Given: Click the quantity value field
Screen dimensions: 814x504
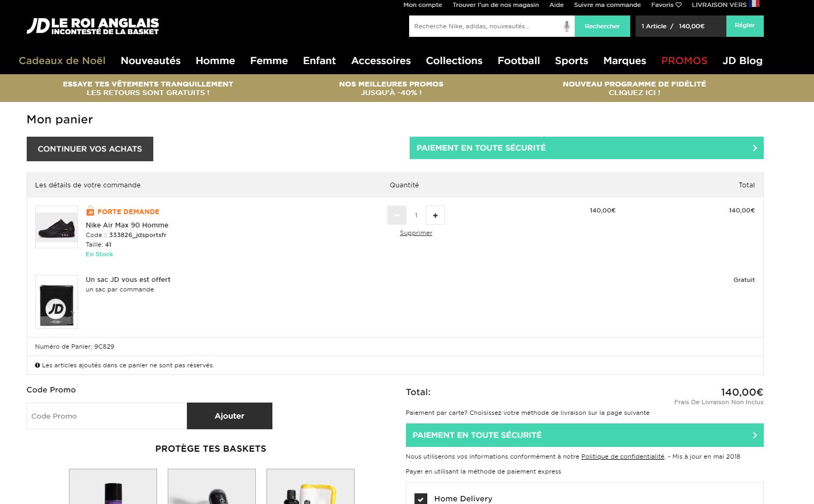Looking at the screenshot, I should pos(416,215).
